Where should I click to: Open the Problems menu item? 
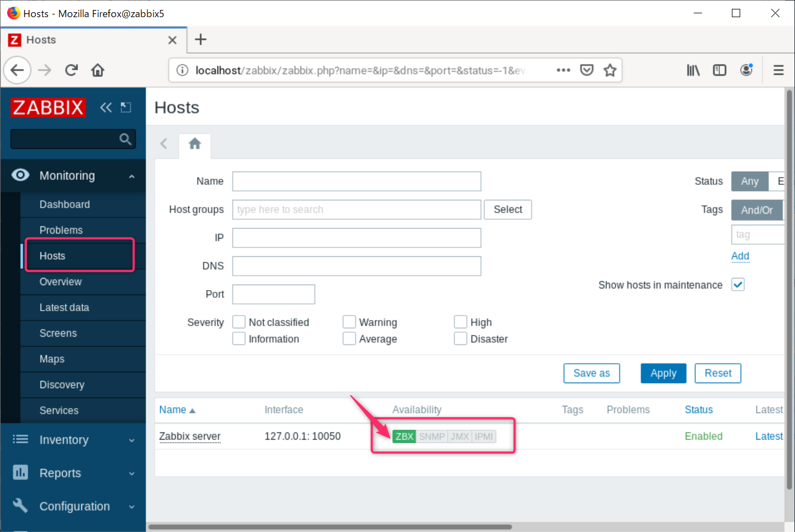(x=83, y=230)
